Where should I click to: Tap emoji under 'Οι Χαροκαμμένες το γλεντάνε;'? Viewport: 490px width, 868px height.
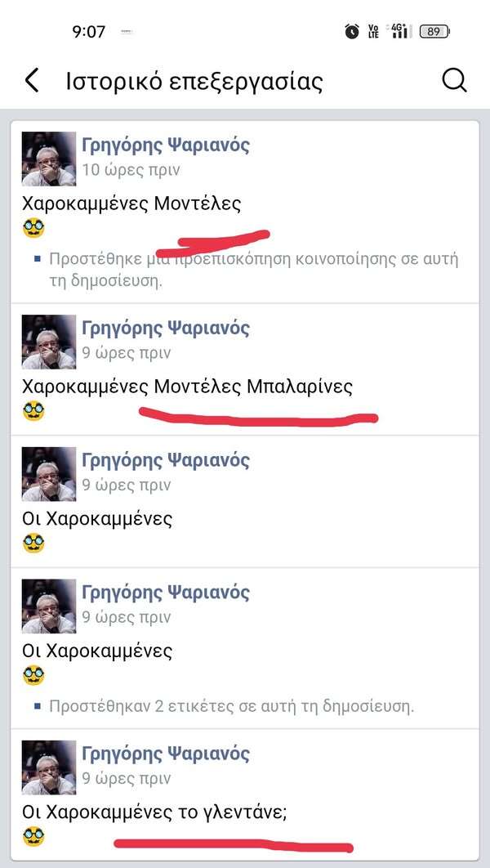pyautogui.click(x=33, y=836)
